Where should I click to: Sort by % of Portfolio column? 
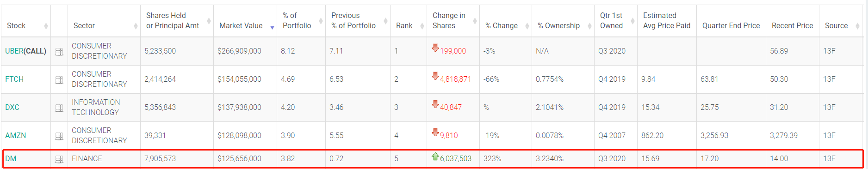301,21
